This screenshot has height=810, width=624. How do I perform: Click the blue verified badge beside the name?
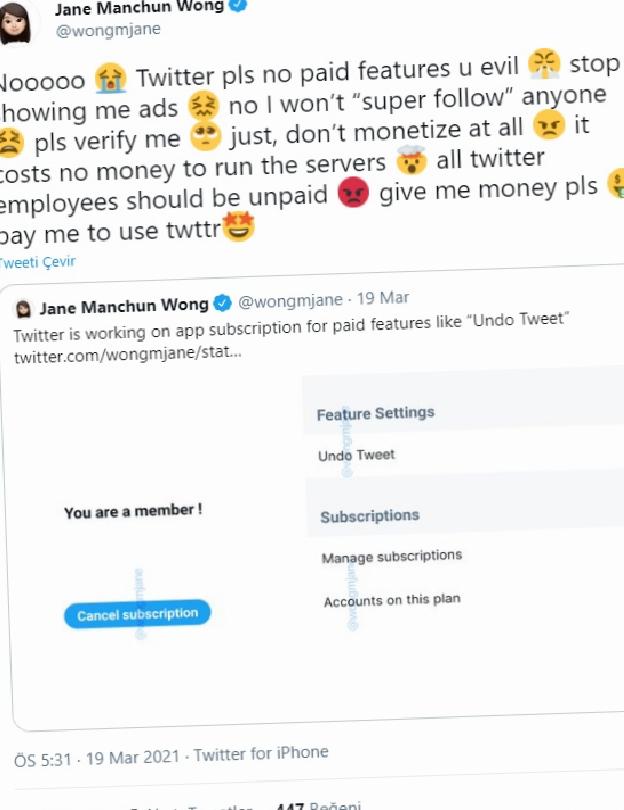coord(238,5)
